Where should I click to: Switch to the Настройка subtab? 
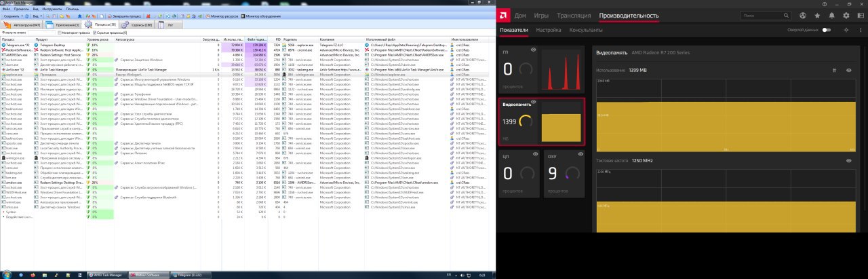point(548,30)
